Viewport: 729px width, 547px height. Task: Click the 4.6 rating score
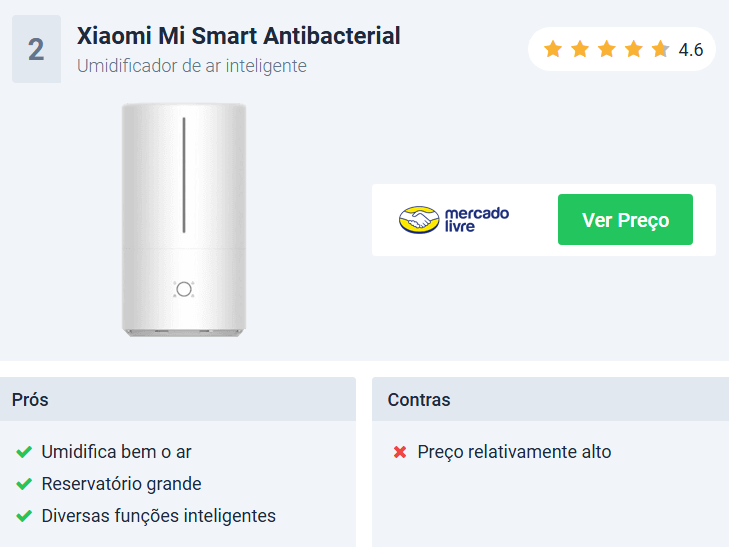pyautogui.click(x=691, y=49)
